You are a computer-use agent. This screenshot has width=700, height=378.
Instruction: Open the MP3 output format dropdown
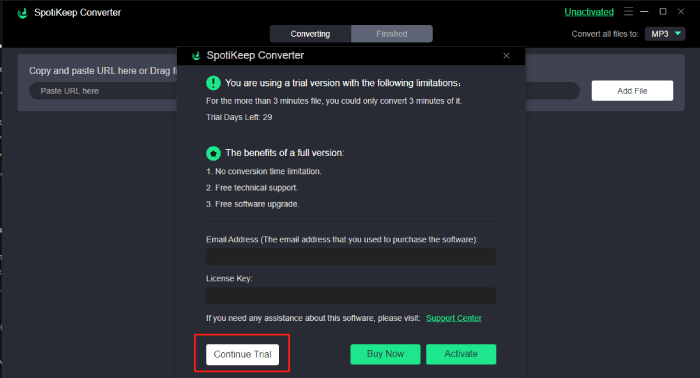[665, 34]
